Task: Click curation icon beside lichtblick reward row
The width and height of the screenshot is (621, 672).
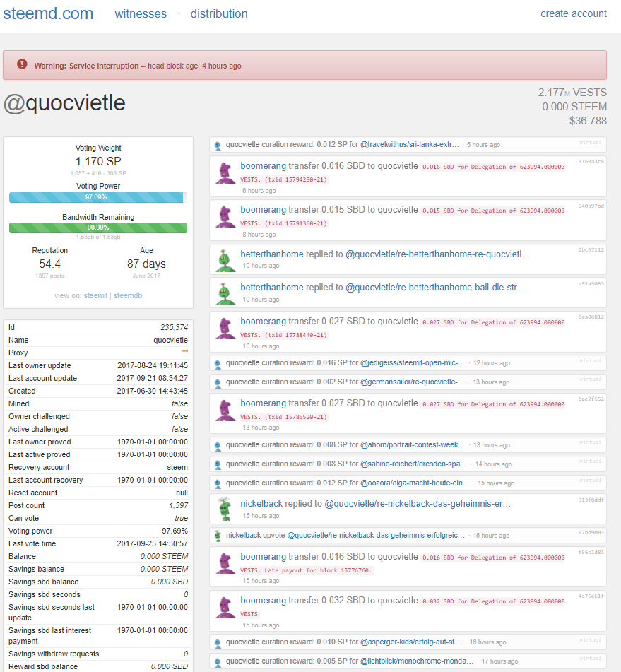Action: click(x=218, y=662)
